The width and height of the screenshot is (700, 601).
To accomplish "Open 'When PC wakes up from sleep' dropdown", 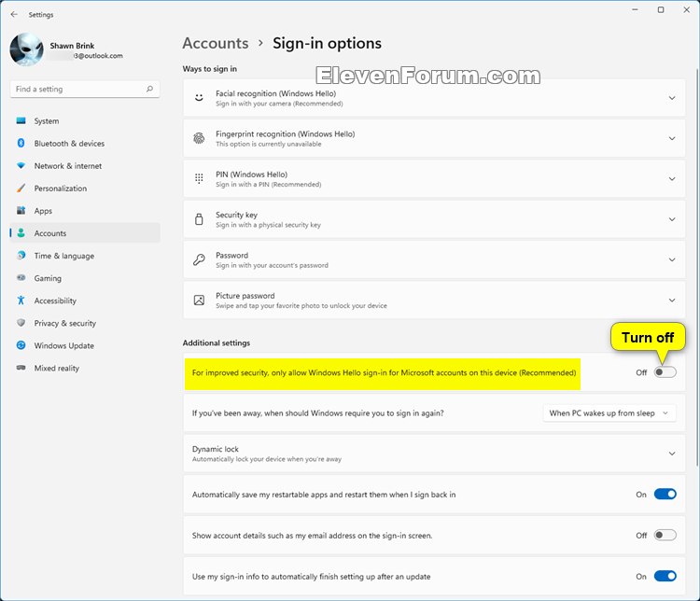I will tap(609, 413).
